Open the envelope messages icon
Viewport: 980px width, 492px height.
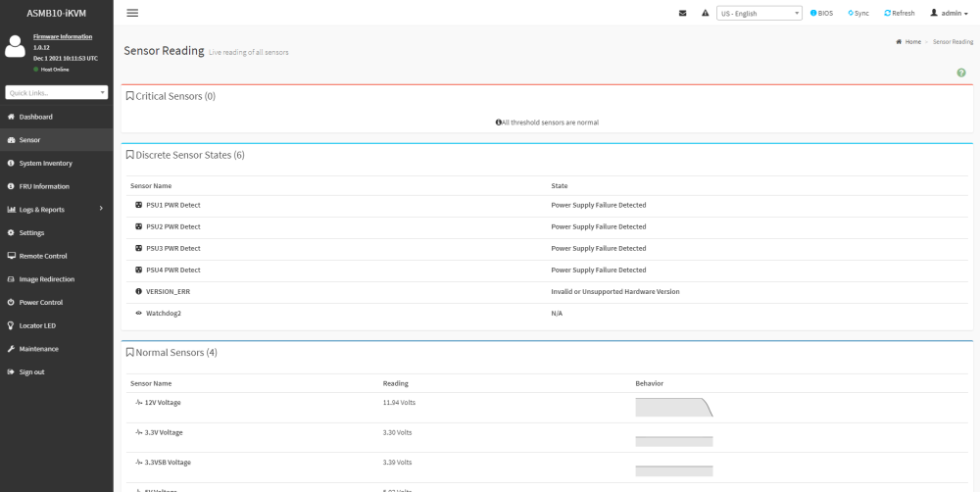pos(682,13)
